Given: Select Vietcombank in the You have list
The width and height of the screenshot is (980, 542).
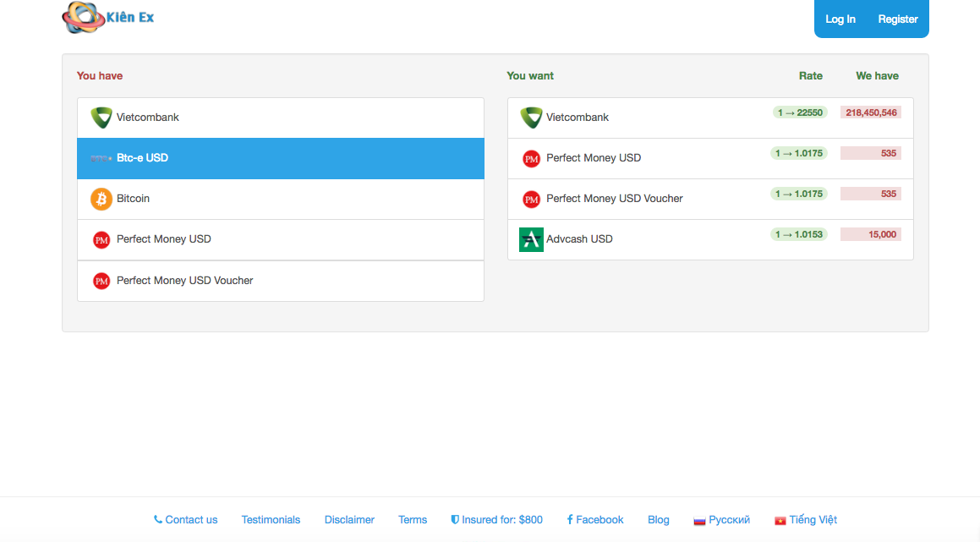Looking at the screenshot, I should [281, 118].
